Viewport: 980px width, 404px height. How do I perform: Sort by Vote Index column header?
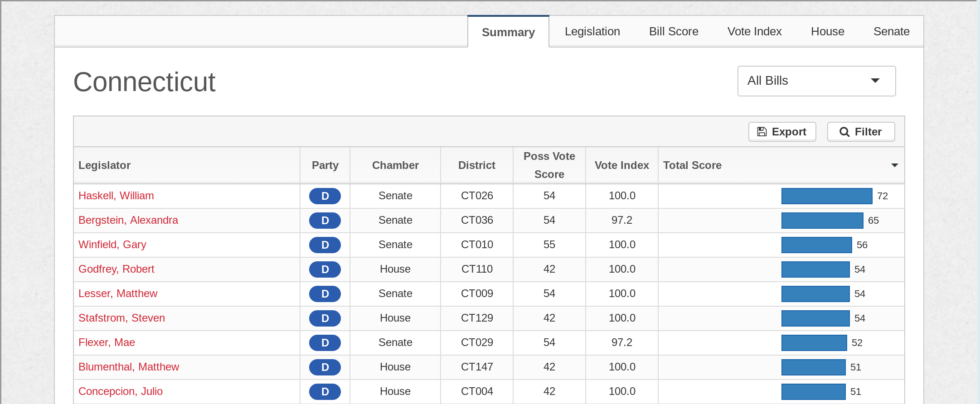(621, 165)
